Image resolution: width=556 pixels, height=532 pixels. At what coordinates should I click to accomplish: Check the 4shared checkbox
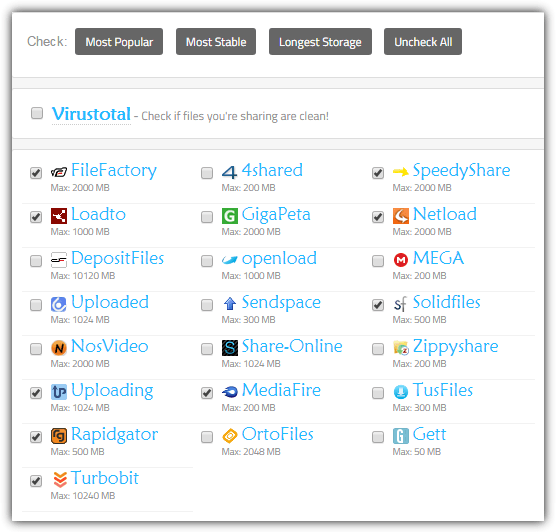click(x=207, y=173)
